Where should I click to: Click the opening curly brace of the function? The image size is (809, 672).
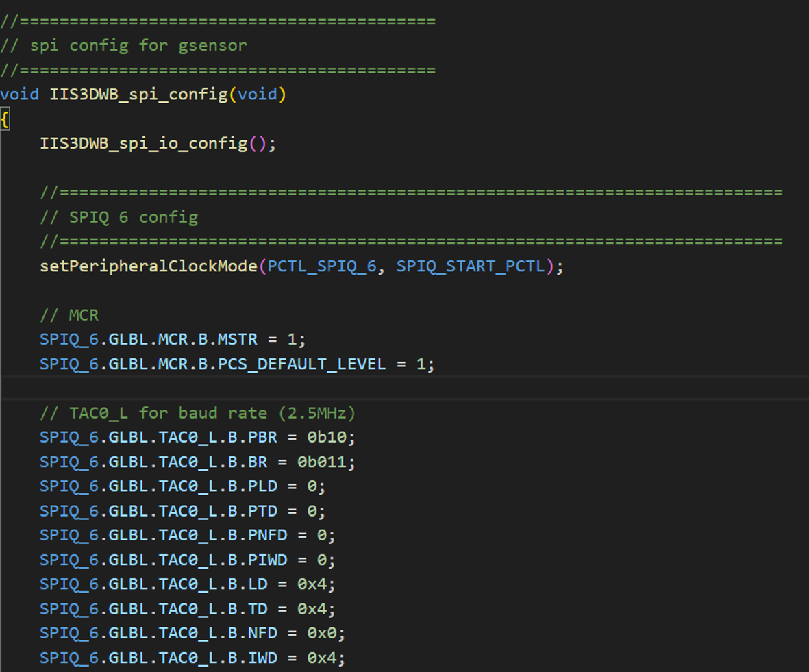point(5,119)
